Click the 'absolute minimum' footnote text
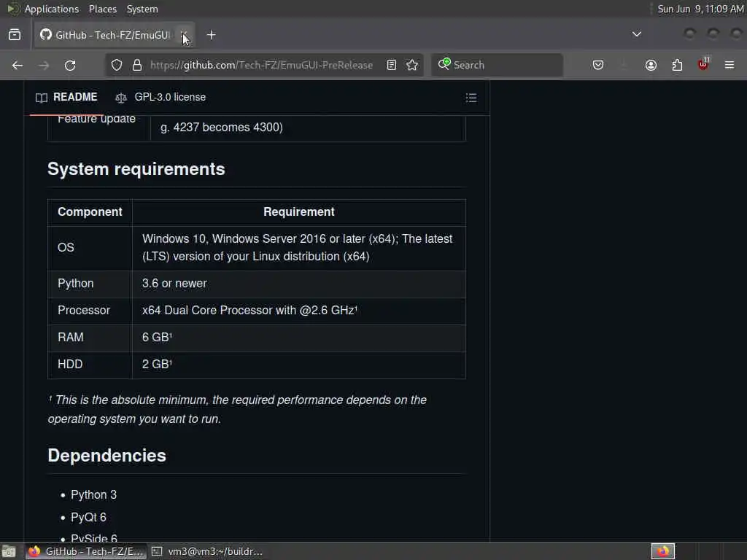The width and height of the screenshot is (747, 560). pyautogui.click(x=237, y=410)
